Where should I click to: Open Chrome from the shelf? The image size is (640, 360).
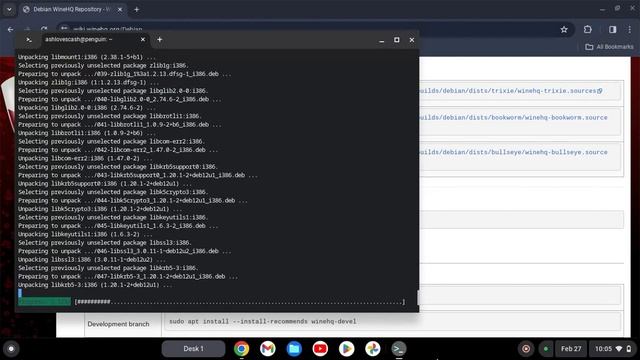[241, 349]
